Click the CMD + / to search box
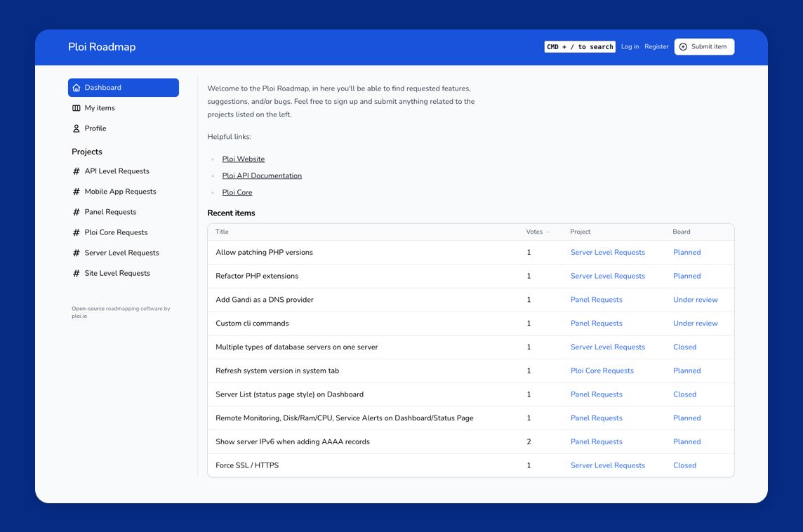Image resolution: width=803 pixels, height=532 pixels. click(x=580, y=46)
